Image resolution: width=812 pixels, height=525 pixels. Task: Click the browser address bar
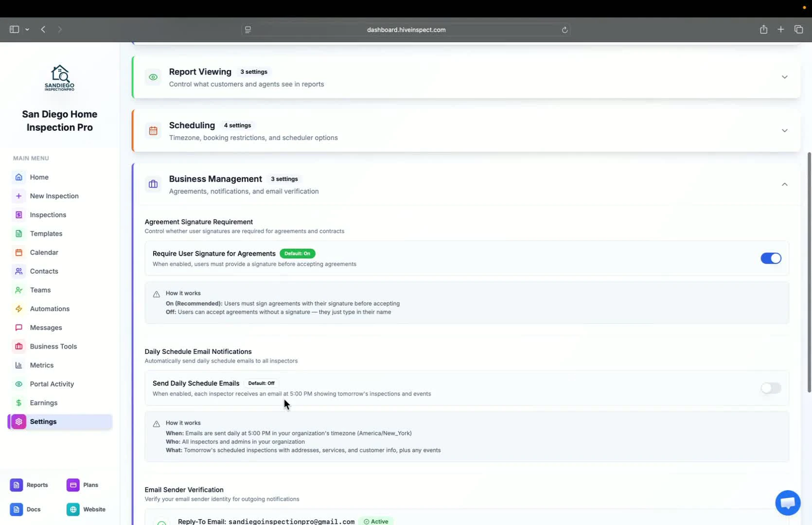click(406, 30)
